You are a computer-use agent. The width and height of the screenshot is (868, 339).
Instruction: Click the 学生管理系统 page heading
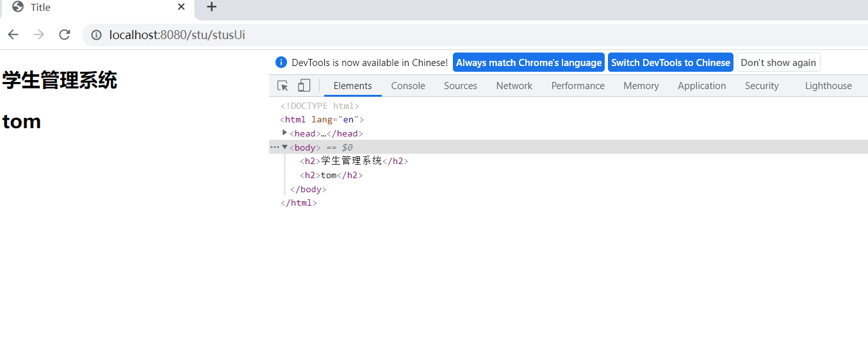pyautogui.click(x=60, y=81)
